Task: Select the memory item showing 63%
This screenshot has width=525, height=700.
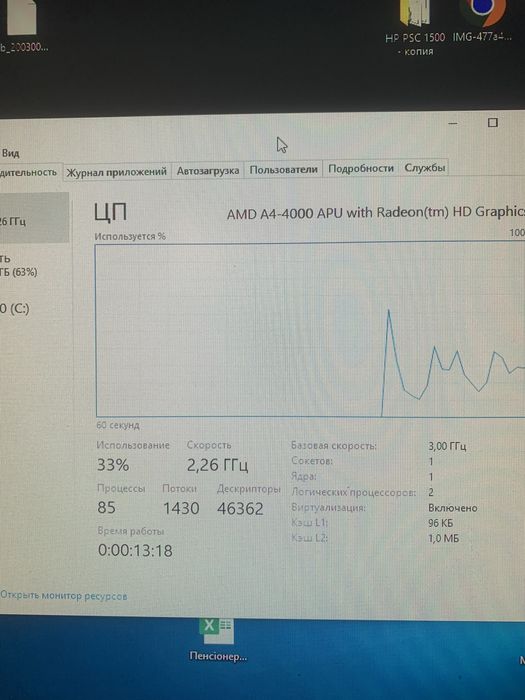Action: tap(34, 266)
